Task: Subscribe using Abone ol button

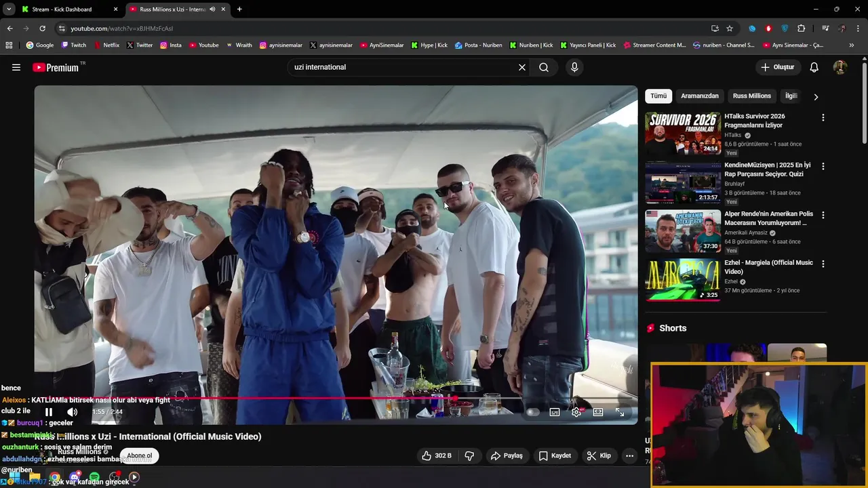Action: click(140, 455)
